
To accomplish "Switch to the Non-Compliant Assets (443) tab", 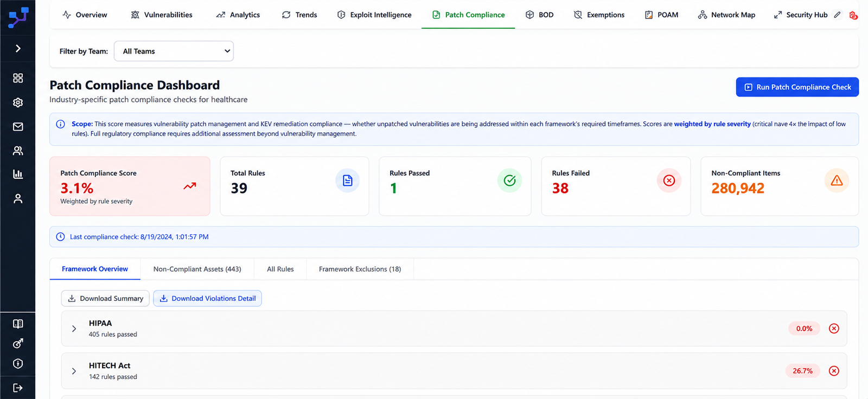I will click(197, 269).
